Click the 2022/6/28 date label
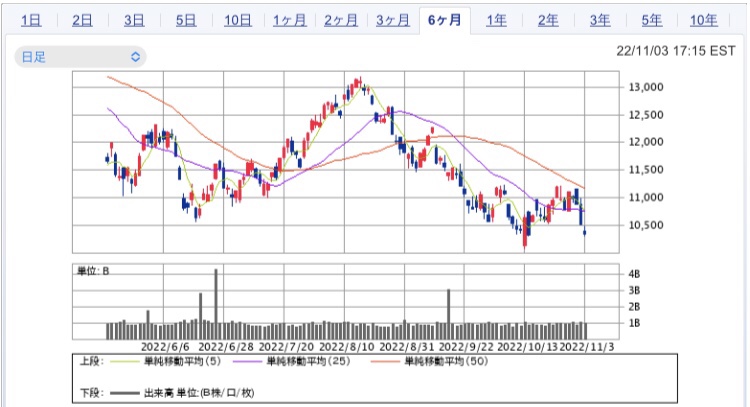Viewport: 750px width, 407px height. click(225, 347)
